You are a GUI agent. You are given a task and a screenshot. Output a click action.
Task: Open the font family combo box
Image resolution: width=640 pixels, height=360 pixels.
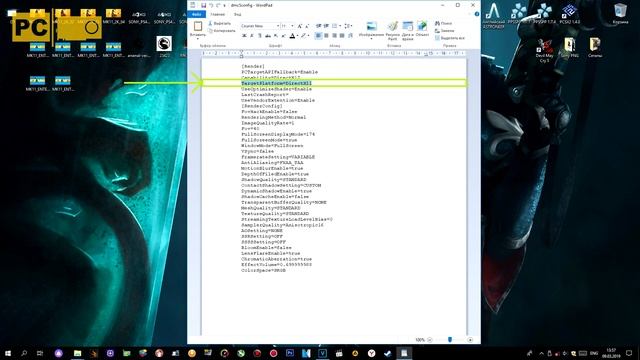(260, 26)
